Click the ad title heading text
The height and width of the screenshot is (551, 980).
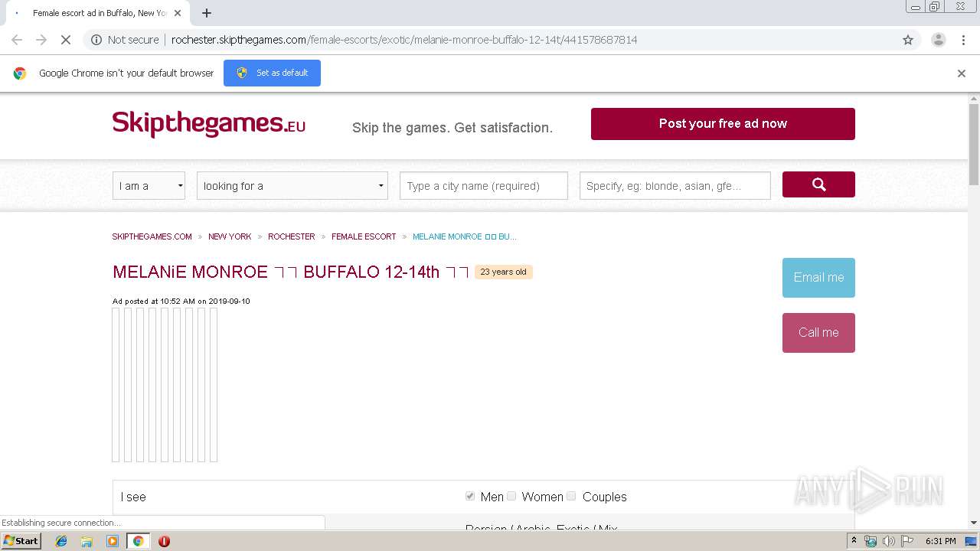tap(291, 272)
